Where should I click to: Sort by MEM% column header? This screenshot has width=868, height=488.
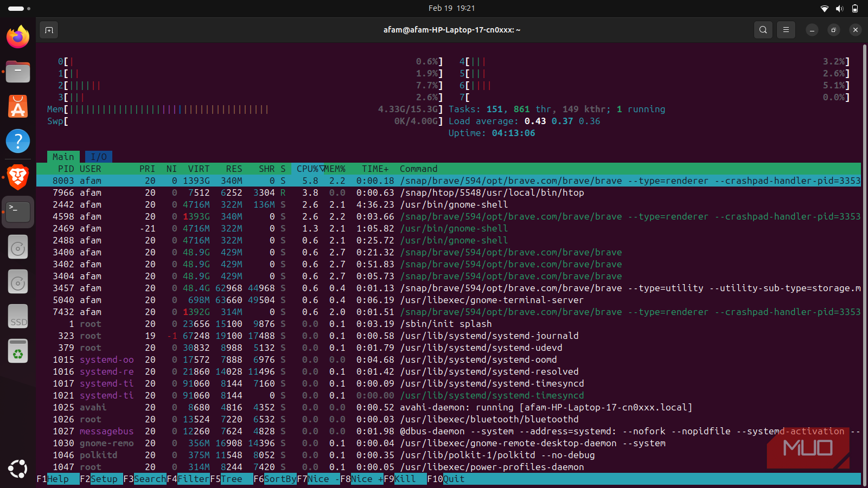[335, 169]
